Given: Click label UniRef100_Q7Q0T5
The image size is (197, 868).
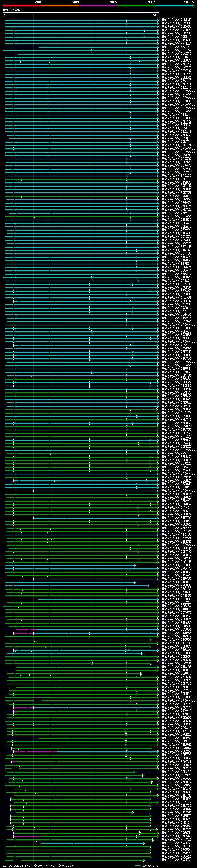Looking at the screenshot, I should 177,494.
